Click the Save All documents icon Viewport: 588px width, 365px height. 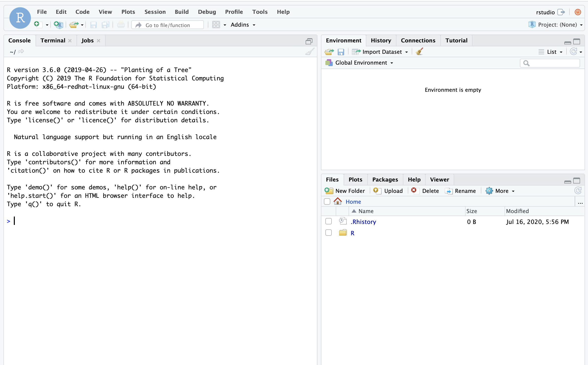pyautogui.click(x=105, y=25)
